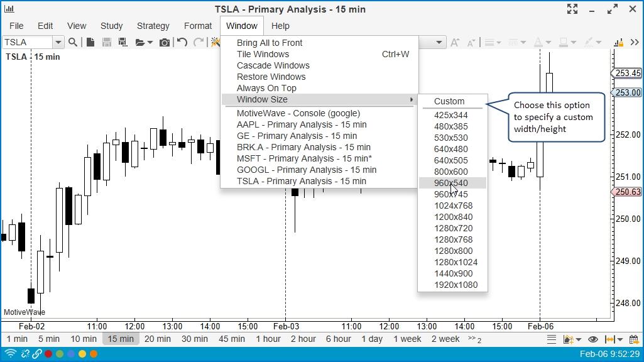
Task: Open the font combo box dropdown
Action: 439,42
